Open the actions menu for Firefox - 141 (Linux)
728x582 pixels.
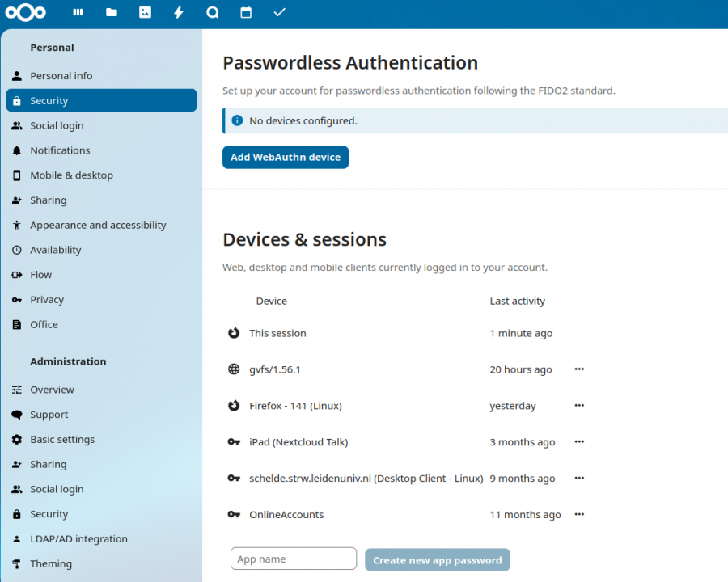[579, 405]
